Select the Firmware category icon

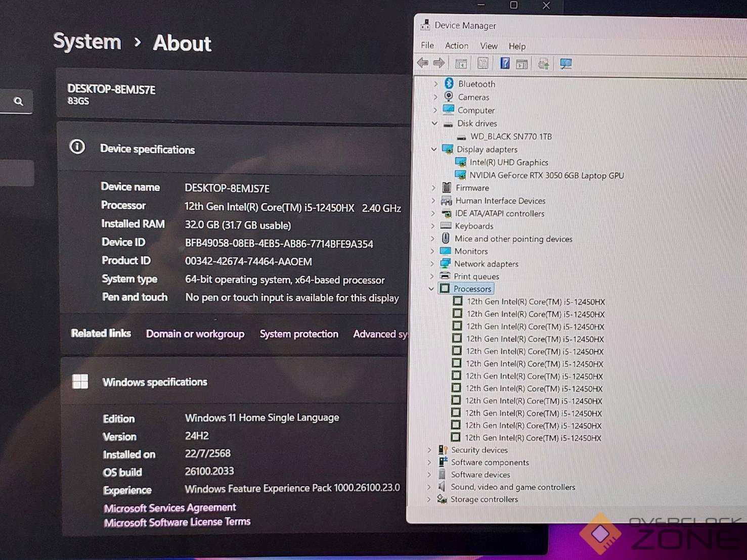point(447,188)
